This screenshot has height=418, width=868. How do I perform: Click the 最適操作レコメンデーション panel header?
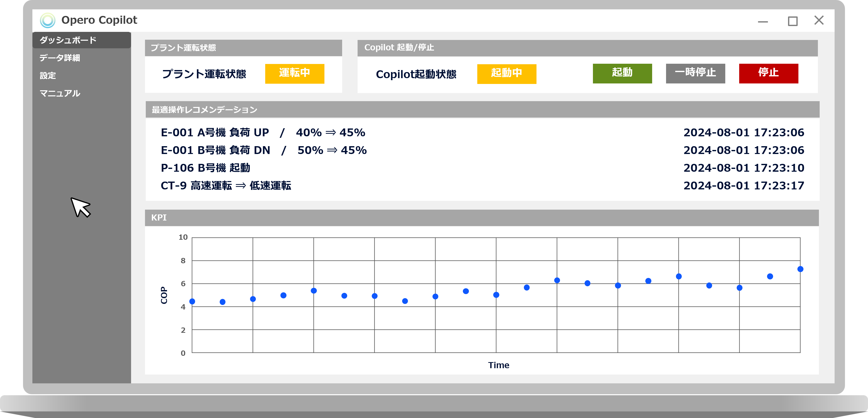tap(482, 109)
